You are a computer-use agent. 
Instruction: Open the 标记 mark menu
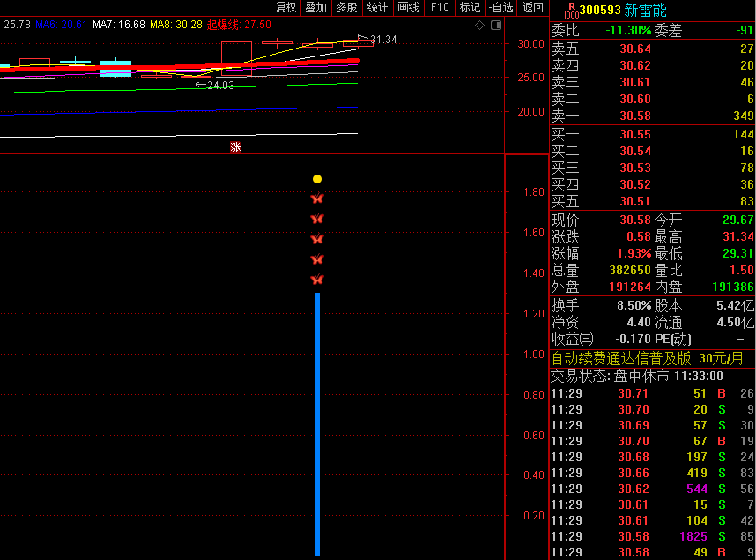[470, 8]
